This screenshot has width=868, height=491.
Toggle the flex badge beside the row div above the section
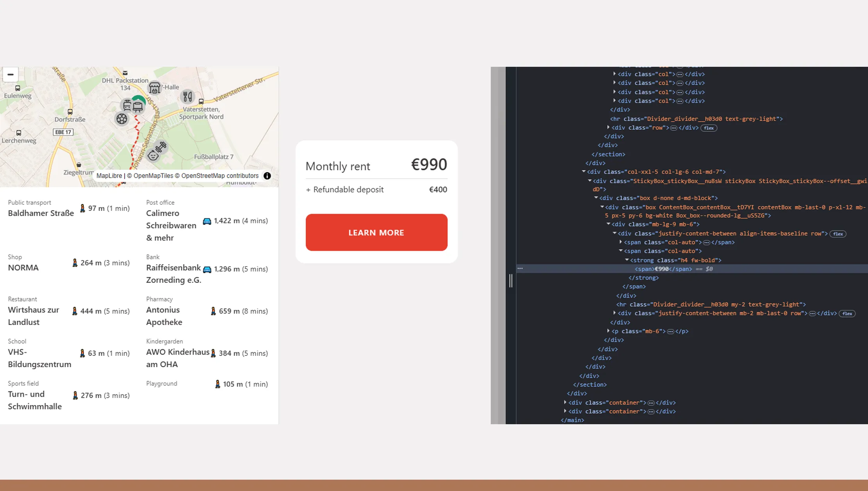pos(709,128)
